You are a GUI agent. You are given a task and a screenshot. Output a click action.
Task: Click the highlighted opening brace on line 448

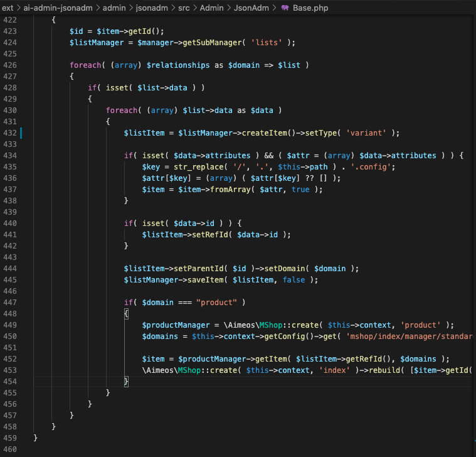pos(126,314)
